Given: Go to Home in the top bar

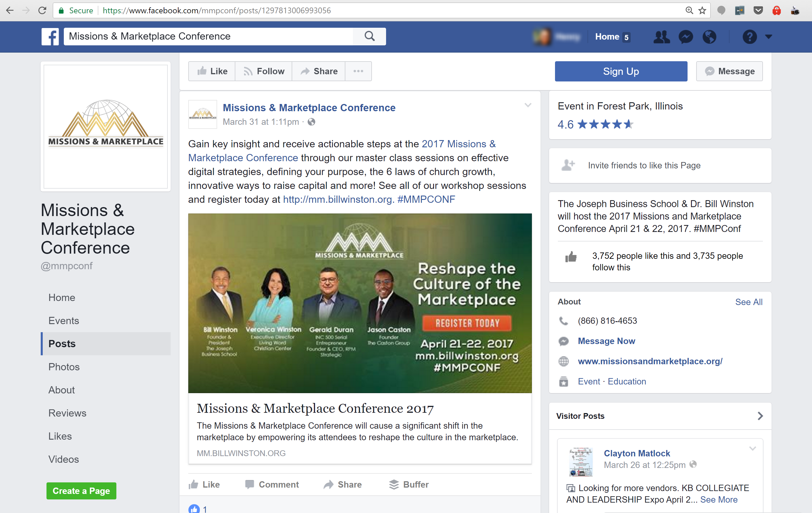Looking at the screenshot, I should point(607,36).
